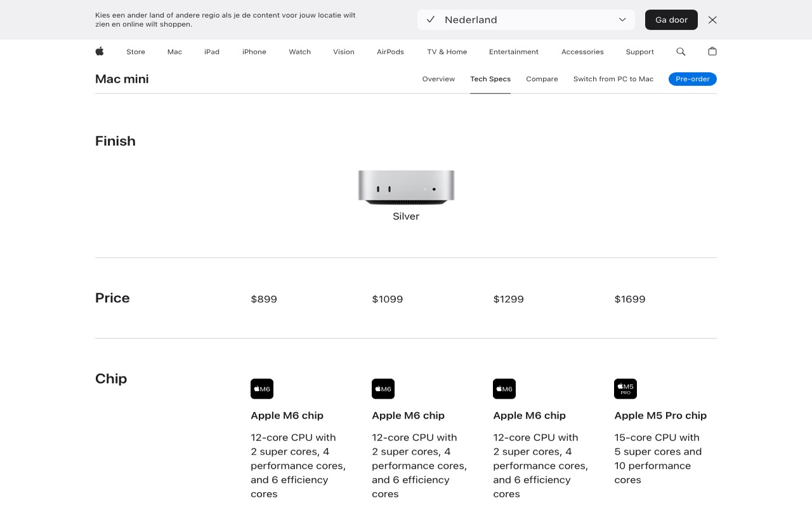Click the $1099 price
The width and height of the screenshot is (812, 508).
point(388,299)
